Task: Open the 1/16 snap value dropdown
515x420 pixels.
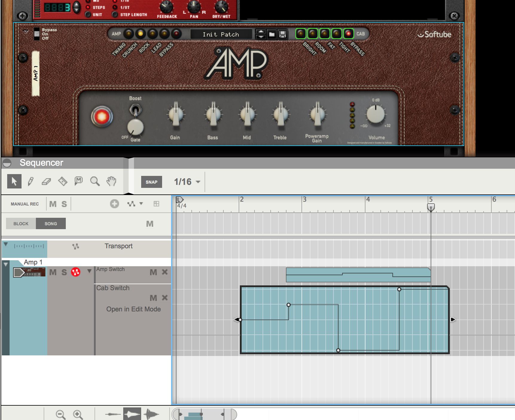Action: [x=187, y=182]
